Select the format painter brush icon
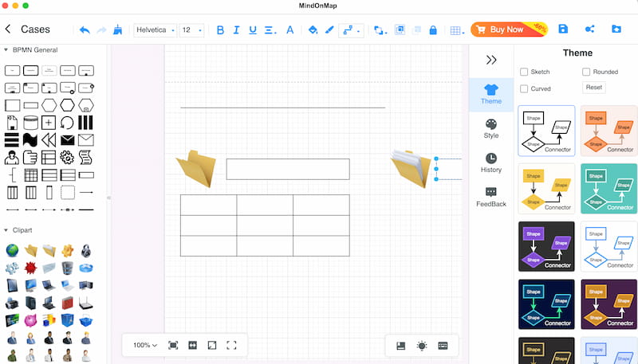The image size is (638, 364). click(117, 29)
